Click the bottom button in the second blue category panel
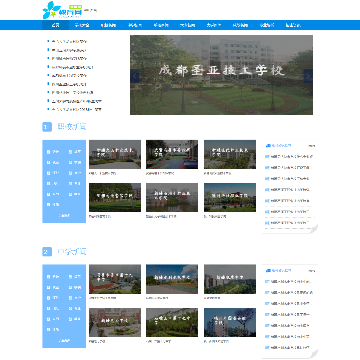This screenshot has height=360, width=360. pos(64,341)
